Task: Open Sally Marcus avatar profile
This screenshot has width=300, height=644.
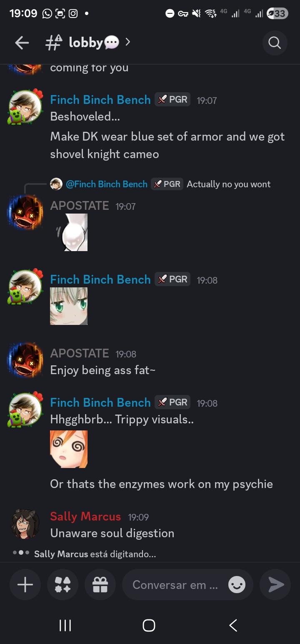Action: tap(25, 524)
